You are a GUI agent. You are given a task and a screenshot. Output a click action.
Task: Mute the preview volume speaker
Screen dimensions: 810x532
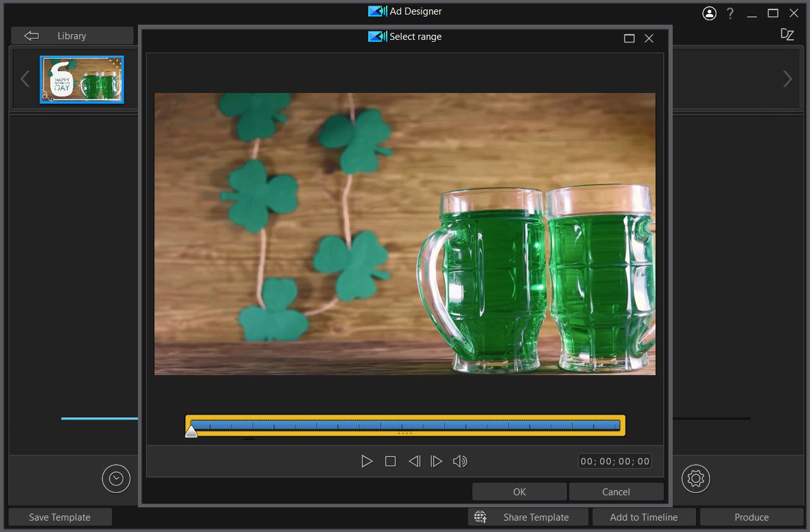point(460,461)
